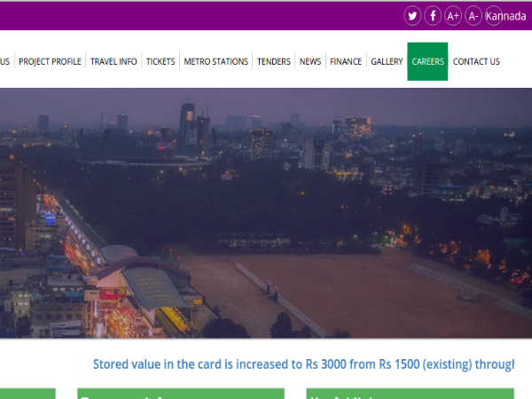The height and width of the screenshot is (399, 532).
Task: Open the Metro Stations menu
Action: pyautogui.click(x=216, y=61)
